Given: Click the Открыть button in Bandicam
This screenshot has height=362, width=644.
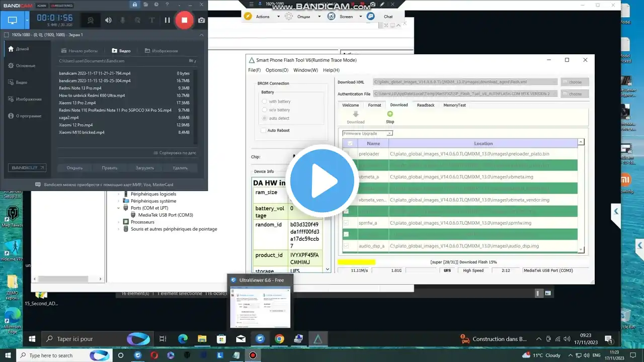Looking at the screenshot, I should pyautogui.click(x=74, y=168).
